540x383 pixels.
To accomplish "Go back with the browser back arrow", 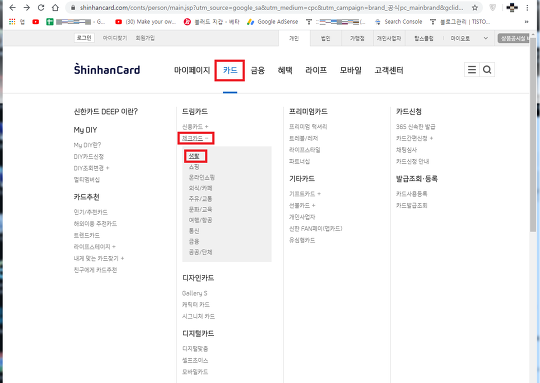I will pos(12,8).
